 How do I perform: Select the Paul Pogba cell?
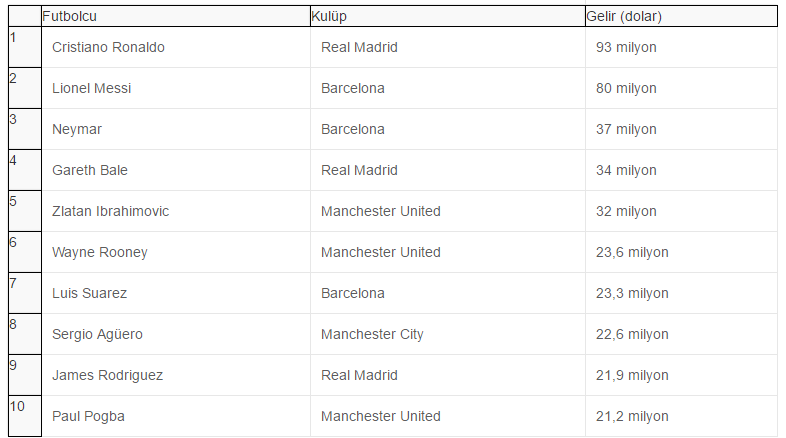[x=176, y=416]
